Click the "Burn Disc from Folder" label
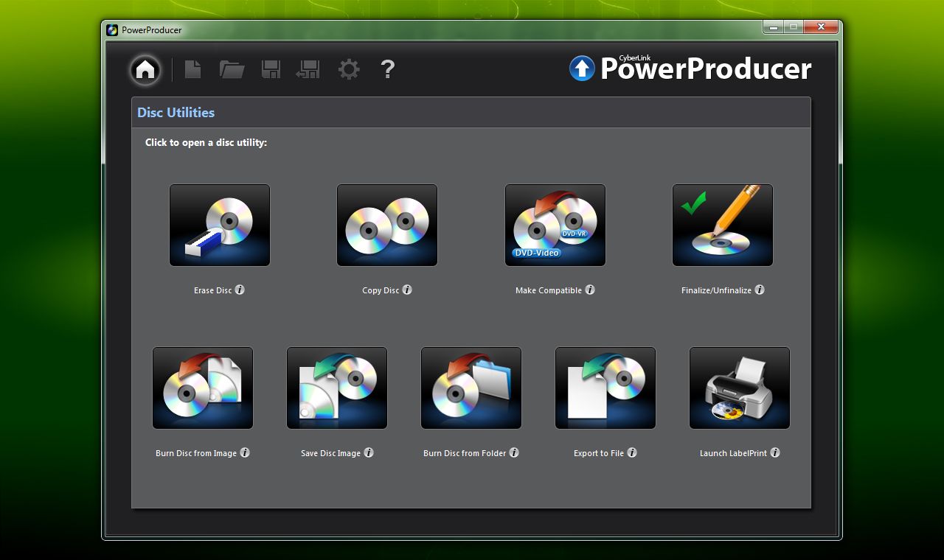Viewport: 944px width, 560px height. point(465,453)
